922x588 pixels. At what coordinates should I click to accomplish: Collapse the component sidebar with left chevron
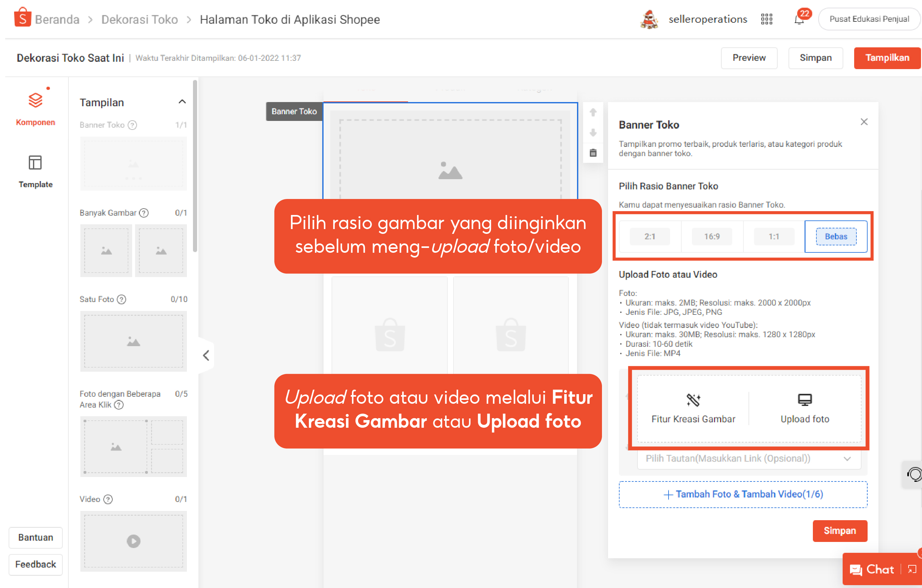(206, 355)
